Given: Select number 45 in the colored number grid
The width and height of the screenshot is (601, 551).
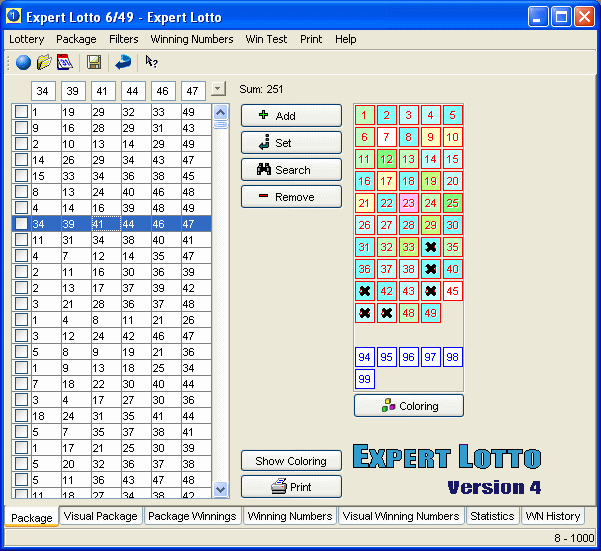Looking at the screenshot, I should [452, 291].
